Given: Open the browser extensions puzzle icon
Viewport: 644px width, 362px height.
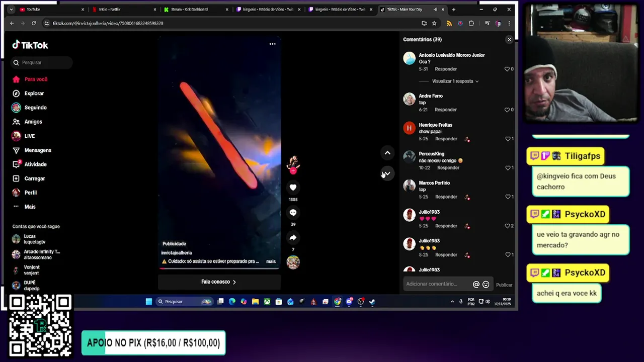Looking at the screenshot, I should pos(471,23).
